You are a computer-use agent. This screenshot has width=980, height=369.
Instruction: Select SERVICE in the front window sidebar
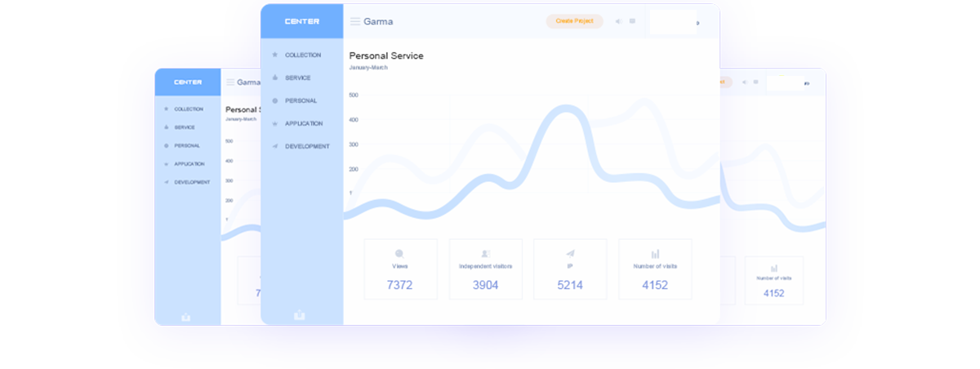(x=297, y=78)
